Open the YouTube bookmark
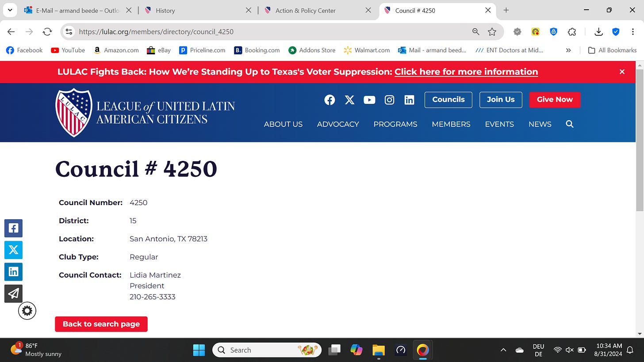This screenshot has width=644, height=362. click(x=68, y=50)
